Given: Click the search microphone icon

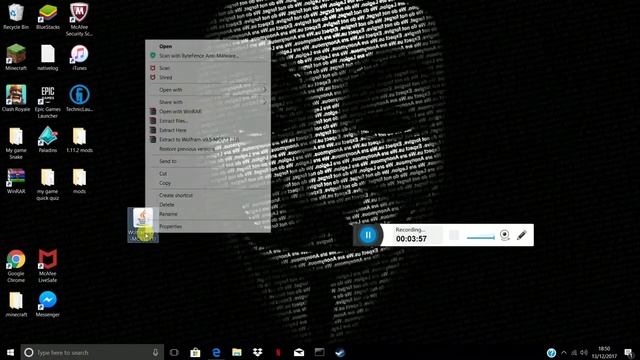Looking at the screenshot, I should click(155, 352).
